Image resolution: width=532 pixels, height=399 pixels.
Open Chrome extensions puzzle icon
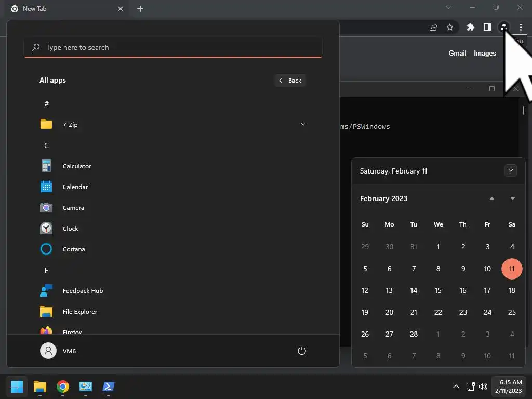[470, 27]
